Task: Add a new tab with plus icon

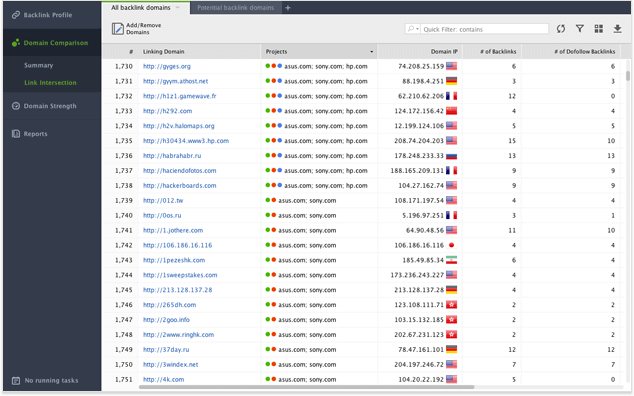Action: point(287,8)
